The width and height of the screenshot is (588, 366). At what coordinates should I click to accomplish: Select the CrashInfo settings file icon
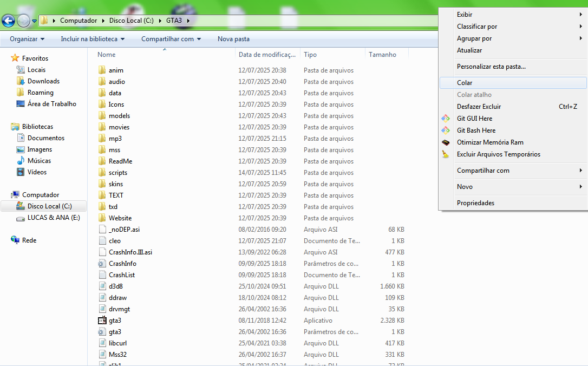[x=102, y=264]
